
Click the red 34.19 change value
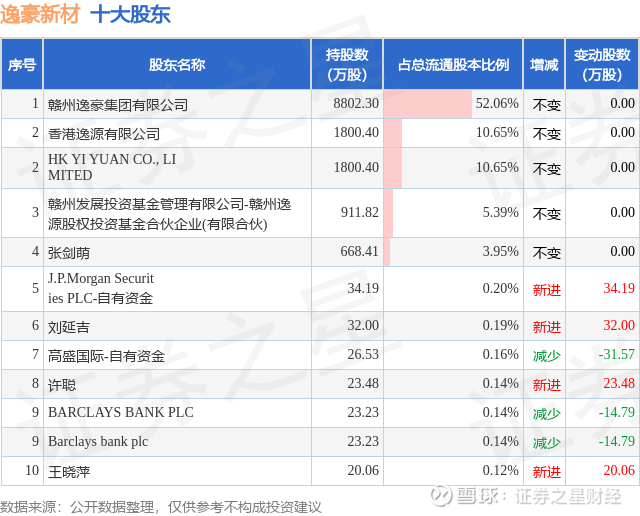619,288
